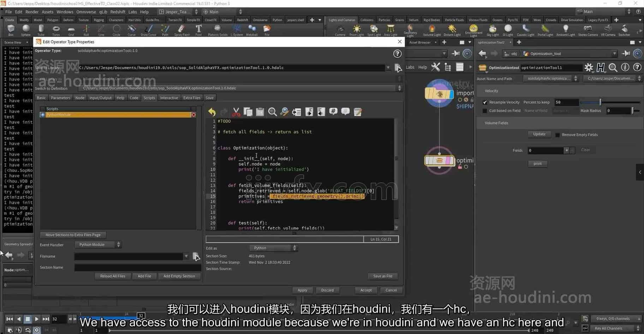Switch to the Parameters tab
The height and width of the screenshot is (334, 644).
pos(60,98)
